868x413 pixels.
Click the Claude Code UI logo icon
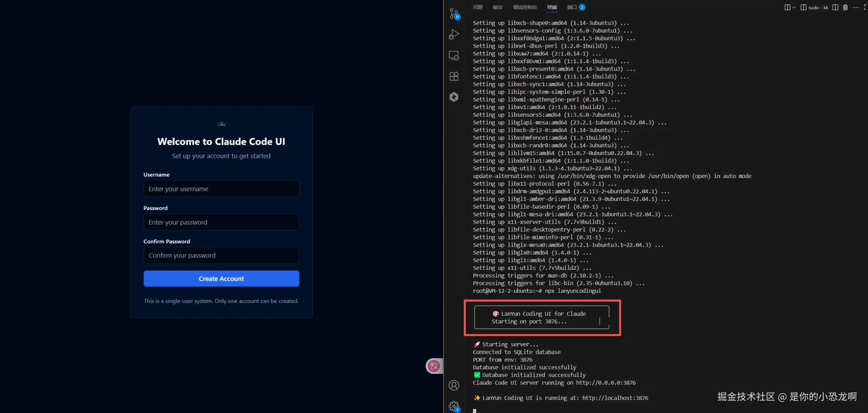pyautogui.click(x=221, y=124)
